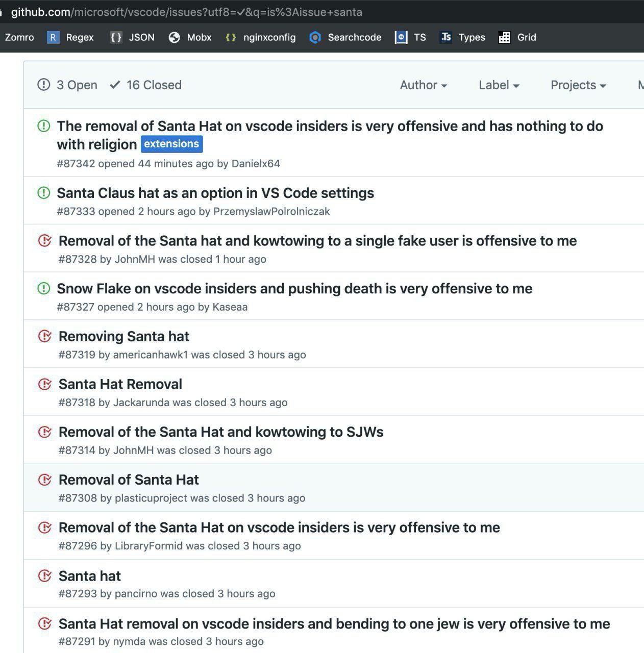The height and width of the screenshot is (653, 644).
Task: Click author name Jackarunda
Action: 141,403
